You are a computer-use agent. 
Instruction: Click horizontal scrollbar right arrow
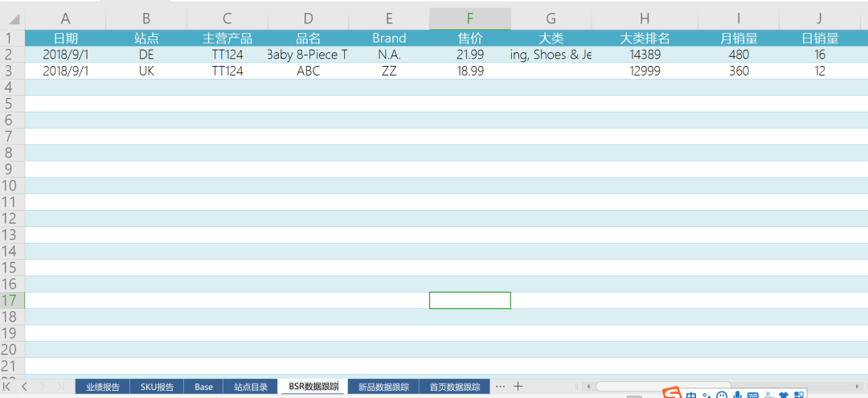click(x=858, y=387)
